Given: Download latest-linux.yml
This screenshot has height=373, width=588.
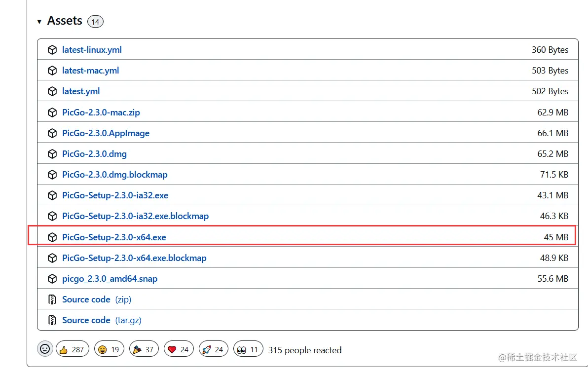Looking at the screenshot, I should [x=92, y=50].
